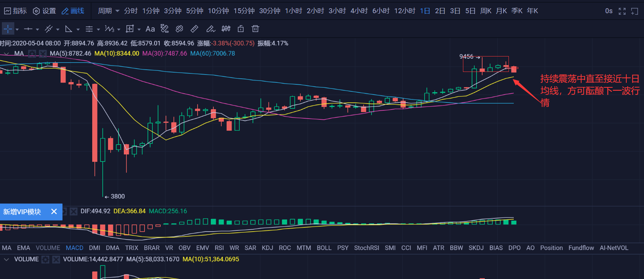Select the Position indicator tab
Viewport: 644px width, 279px height.
551,248
